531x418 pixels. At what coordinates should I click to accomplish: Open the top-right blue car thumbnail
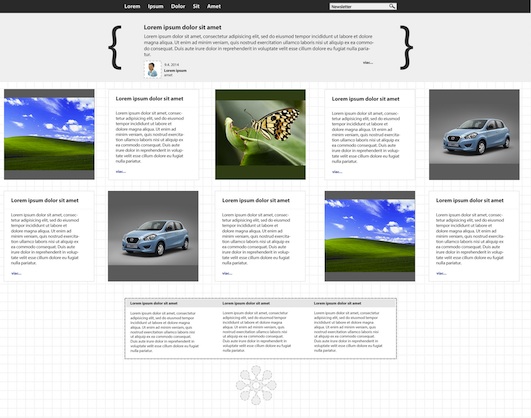tap(474, 134)
